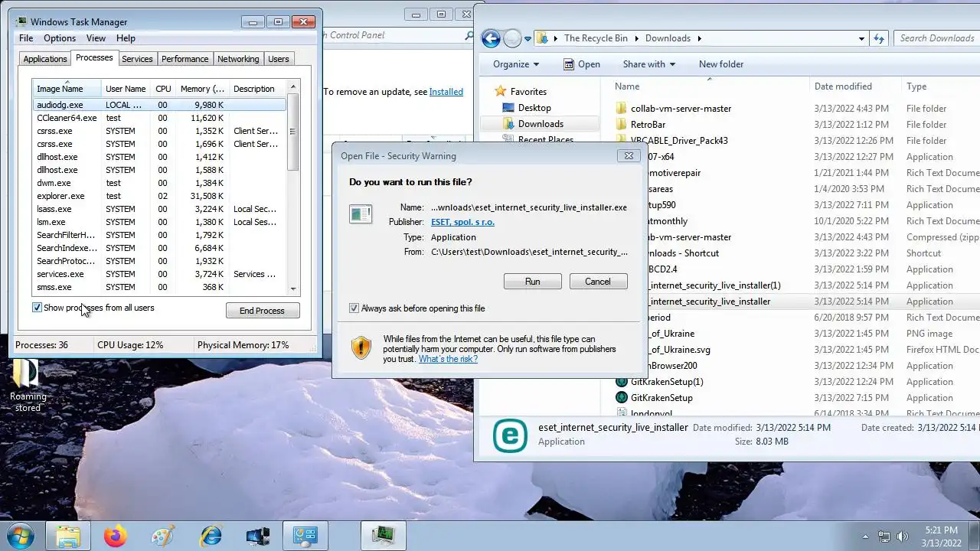The width and height of the screenshot is (980, 551).
Task: Expand the Downloads breadcrumb arrow
Action: (x=699, y=38)
